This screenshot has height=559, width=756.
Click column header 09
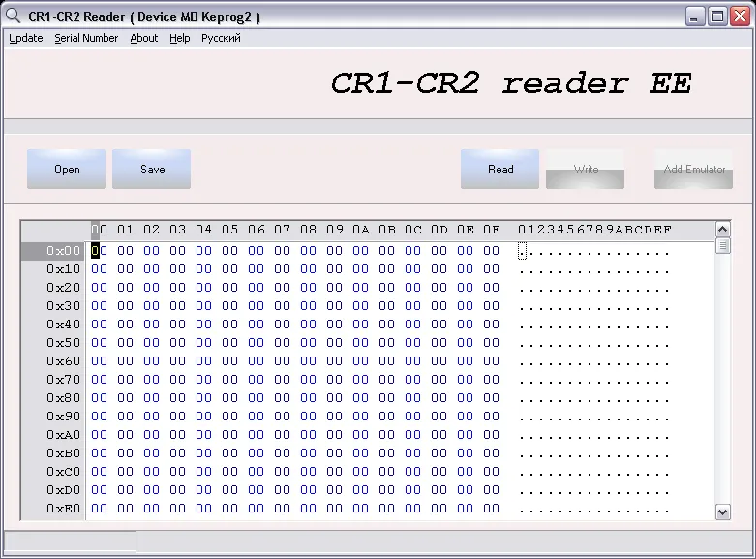tap(335, 230)
